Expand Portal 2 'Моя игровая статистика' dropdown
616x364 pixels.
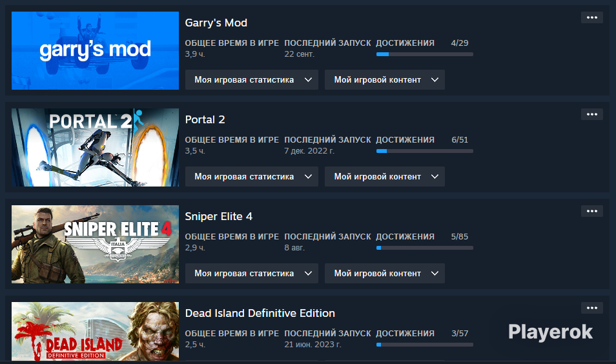pos(251,177)
